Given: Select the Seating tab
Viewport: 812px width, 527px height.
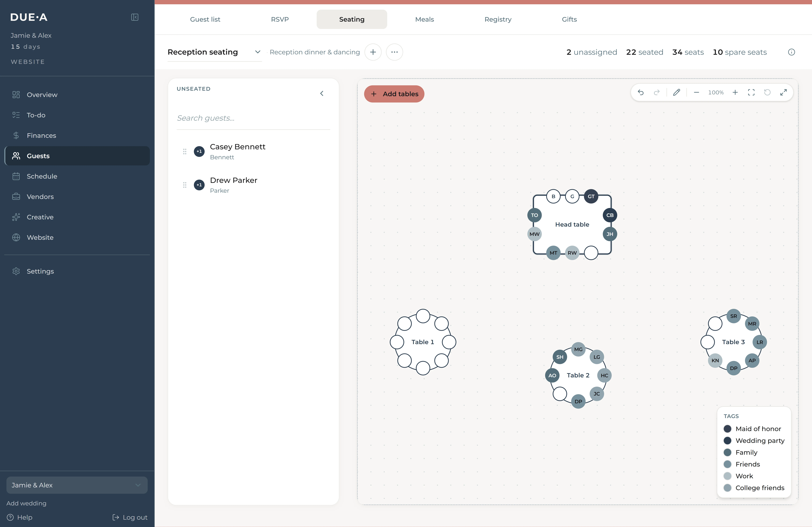Looking at the screenshot, I should pyautogui.click(x=352, y=19).
